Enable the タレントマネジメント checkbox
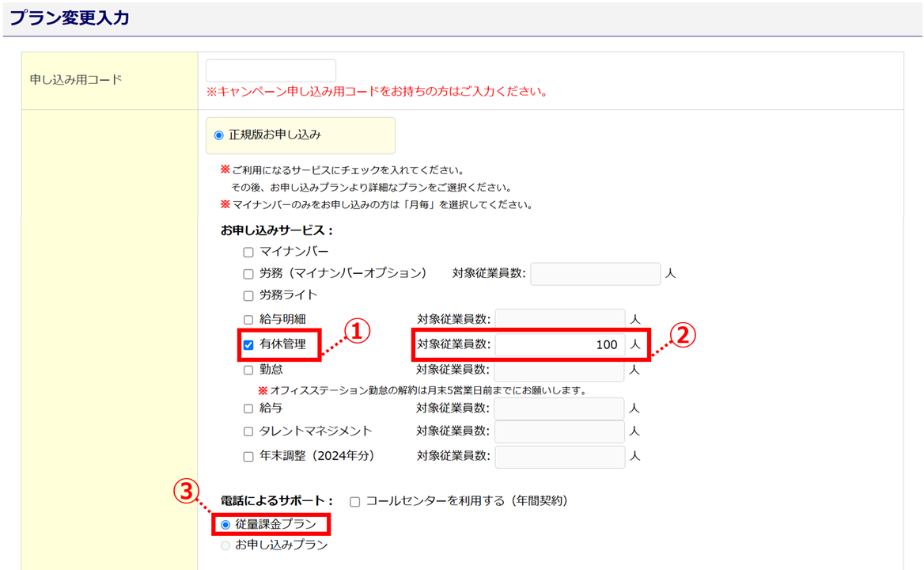The height and width of the screenshot is (570, 924). (248, 431)
